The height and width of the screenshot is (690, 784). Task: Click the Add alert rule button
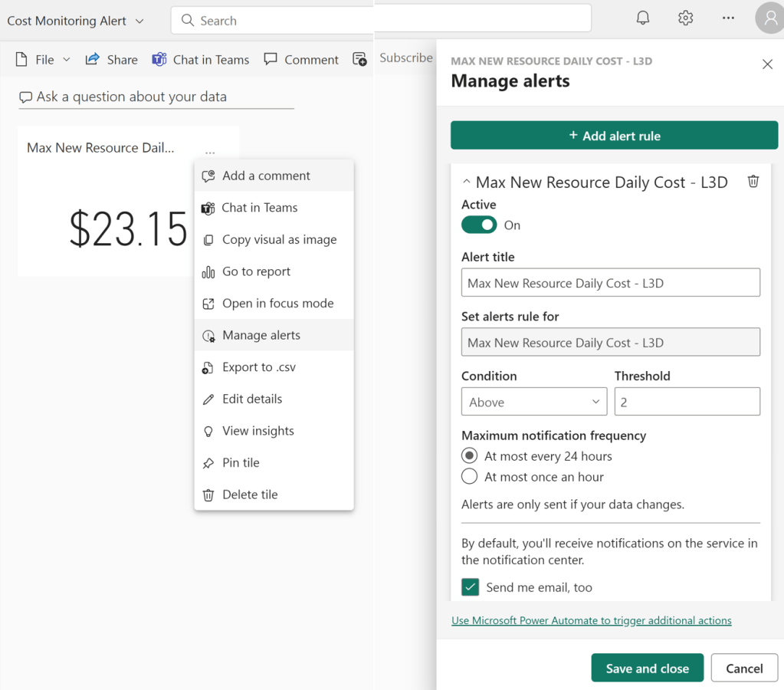click(614, 136)
